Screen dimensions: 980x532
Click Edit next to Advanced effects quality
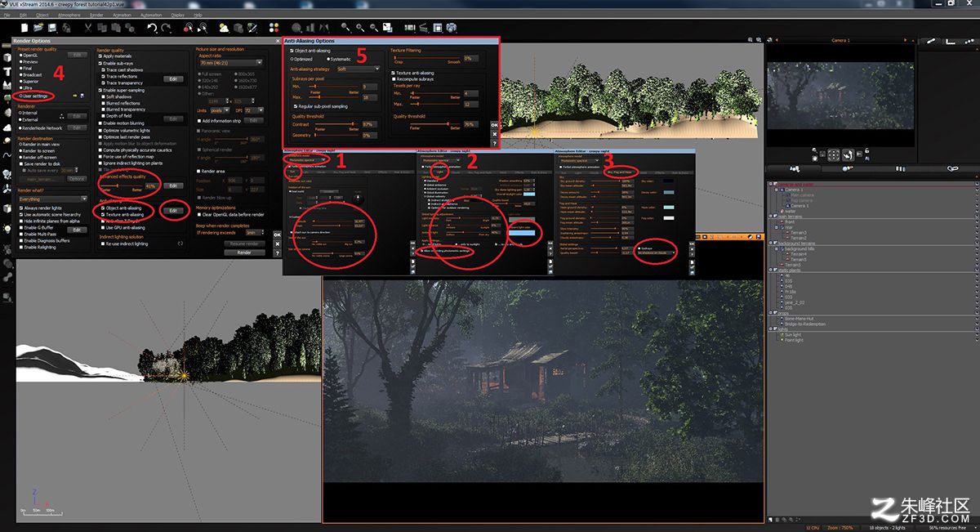172,186
